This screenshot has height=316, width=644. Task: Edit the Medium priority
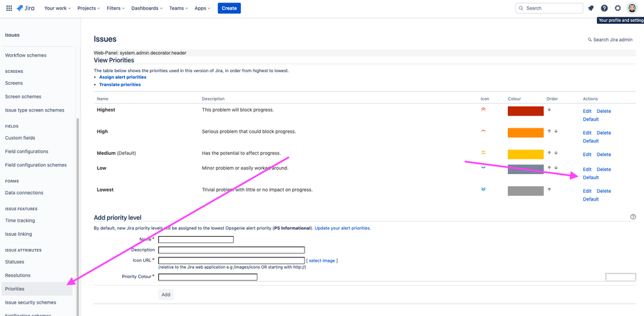coord(587,155)
